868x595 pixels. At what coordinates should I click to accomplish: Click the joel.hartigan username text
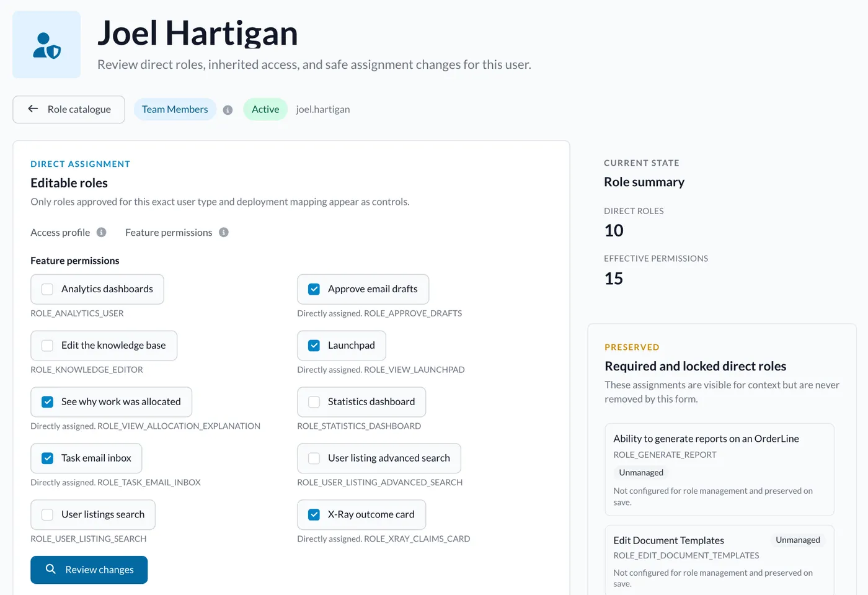pyautogui.click(x=323, y=109)
